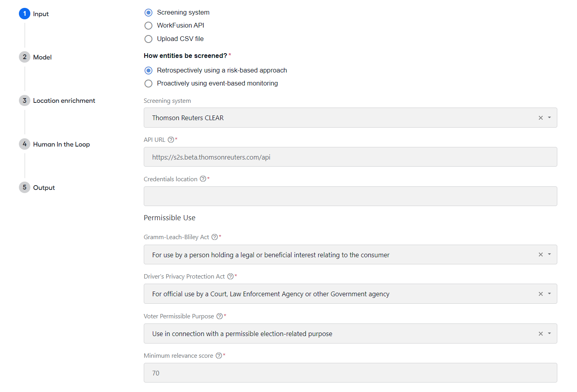Open Voter Permissible Purpose help icon
Screen dimensions: 577x392
point(220,316)
